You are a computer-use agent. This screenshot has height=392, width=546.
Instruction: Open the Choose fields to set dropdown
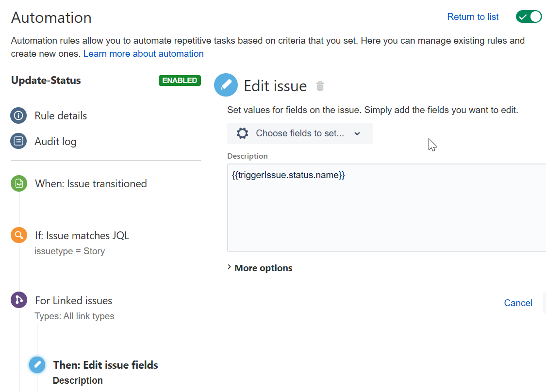click(x=299, y=133)
